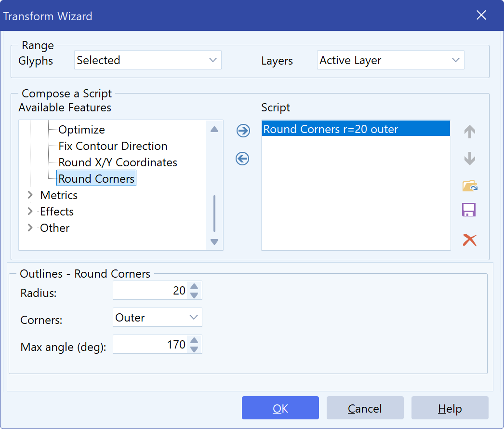The height and width of the screenshot is (429, 504).
Task: Click the Cancel button
Action: 365,408
